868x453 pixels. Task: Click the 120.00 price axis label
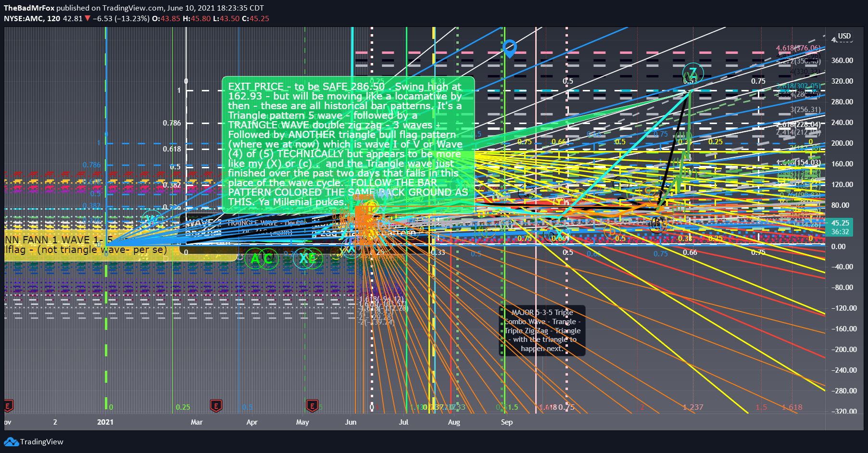842,184
